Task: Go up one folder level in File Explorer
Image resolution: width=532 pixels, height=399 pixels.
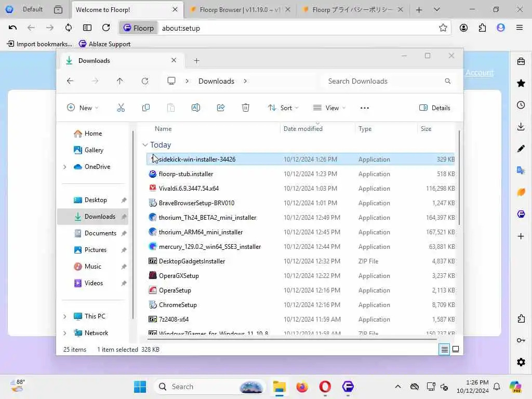Action: click(120, 81)
